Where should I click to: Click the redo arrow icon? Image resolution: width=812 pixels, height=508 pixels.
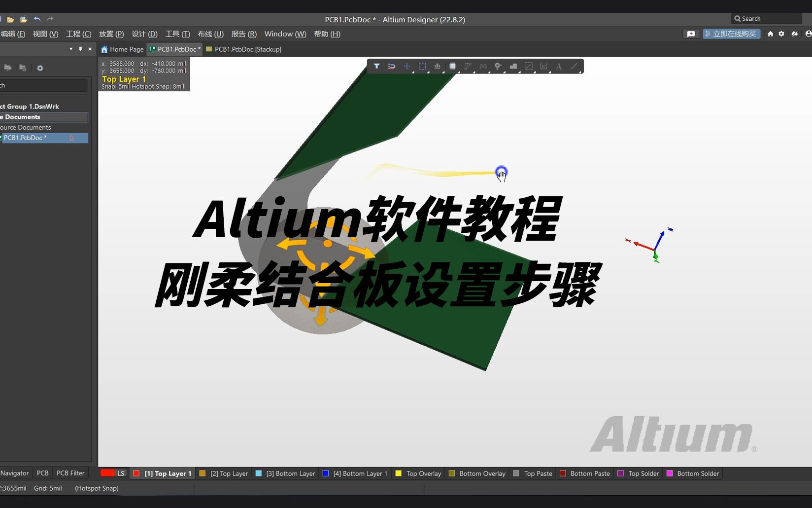pyautogui.click(x=50, y=19)
